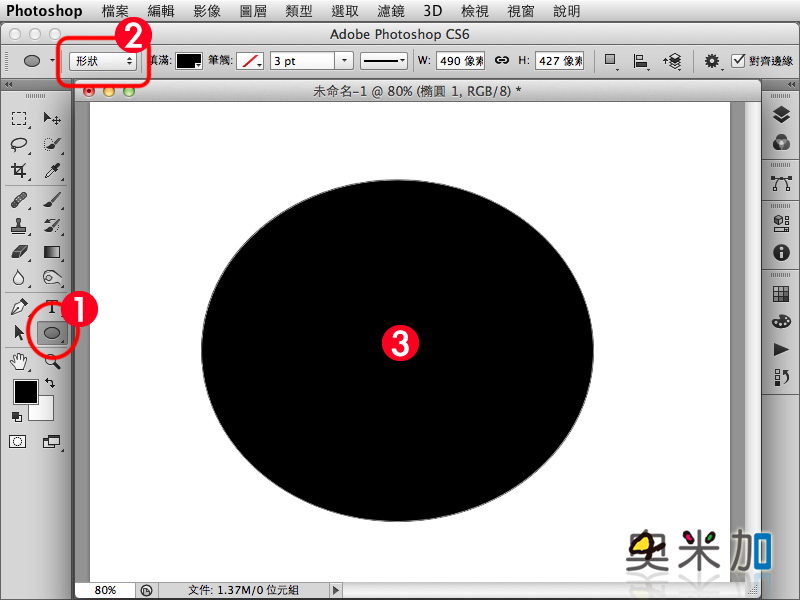Click the fill color swatch
Screen dimensions: 800x600
tap(189, 61)
